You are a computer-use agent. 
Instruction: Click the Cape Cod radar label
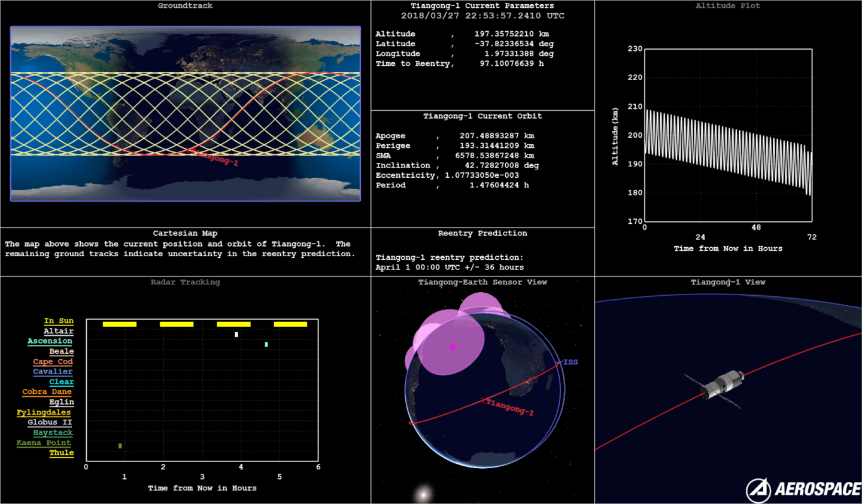[53, 362]
